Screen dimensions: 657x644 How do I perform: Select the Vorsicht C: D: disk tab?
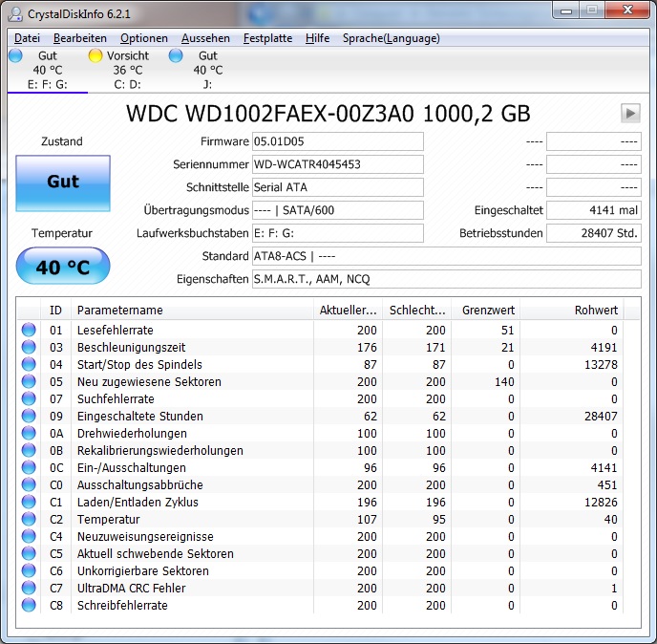pyautogui.click(x=127, y=70)
